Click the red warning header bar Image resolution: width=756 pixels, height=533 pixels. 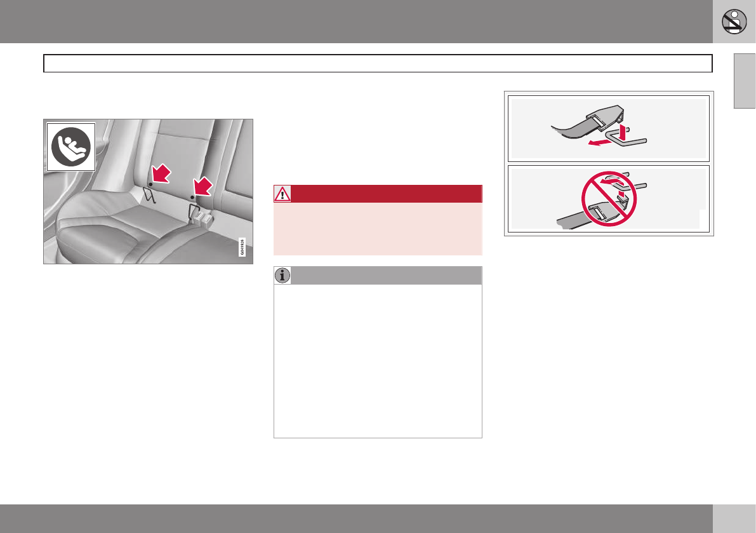pos(378,194)
